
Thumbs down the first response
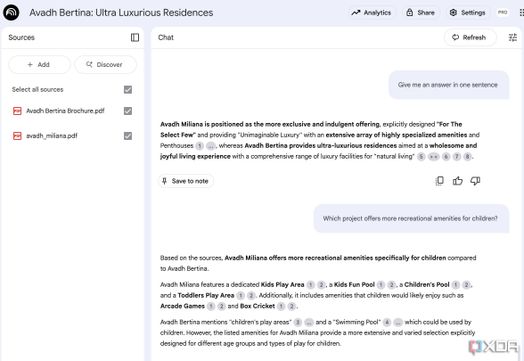(x=475, y=181)
